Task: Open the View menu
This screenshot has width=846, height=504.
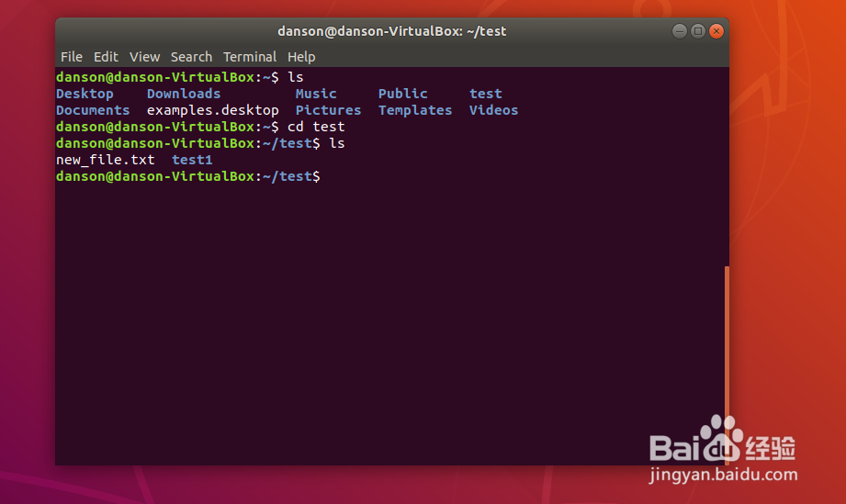Action: click(x=144, y=57)
